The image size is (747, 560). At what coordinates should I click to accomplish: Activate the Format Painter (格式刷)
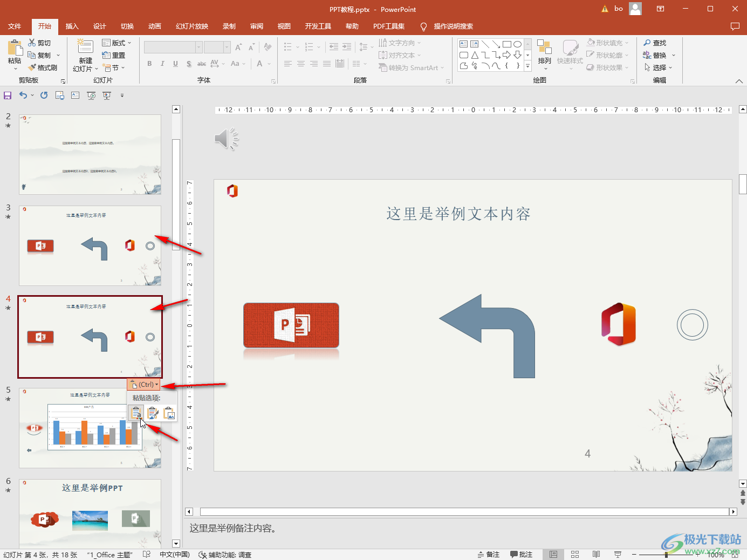[43, 67]
